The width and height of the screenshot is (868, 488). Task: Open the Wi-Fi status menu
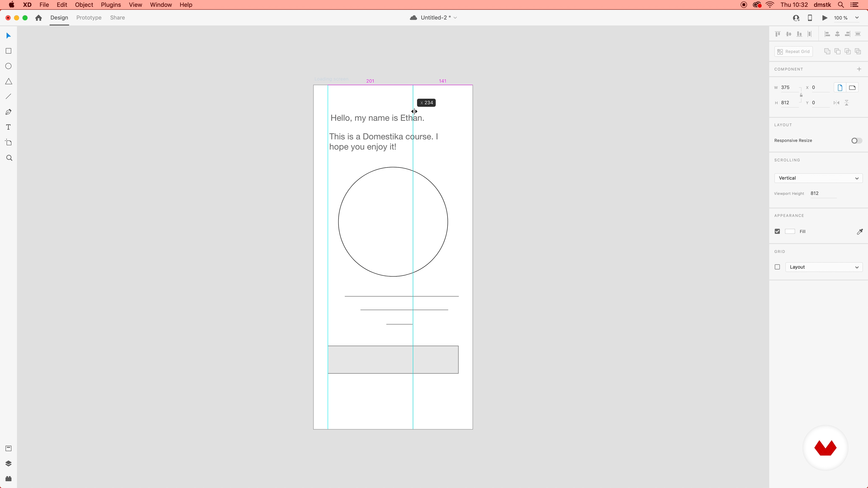pos(770,5)
